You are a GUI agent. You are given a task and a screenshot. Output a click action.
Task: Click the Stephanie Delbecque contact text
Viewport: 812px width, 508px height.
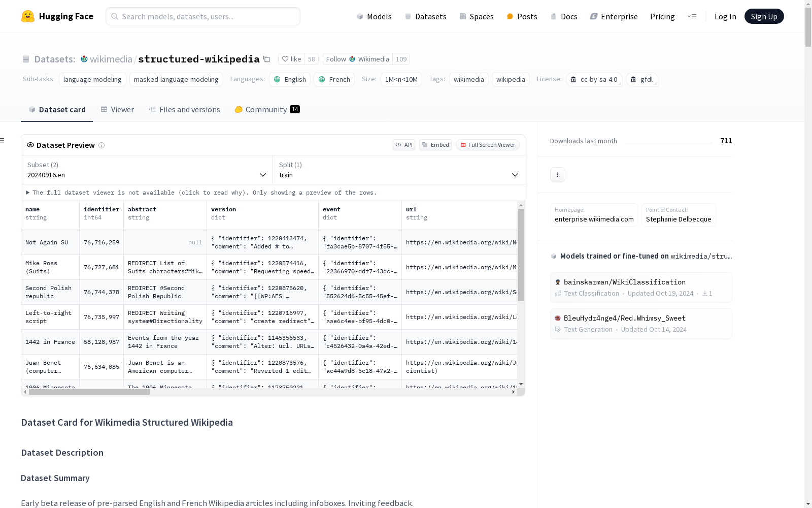point(679,219)
